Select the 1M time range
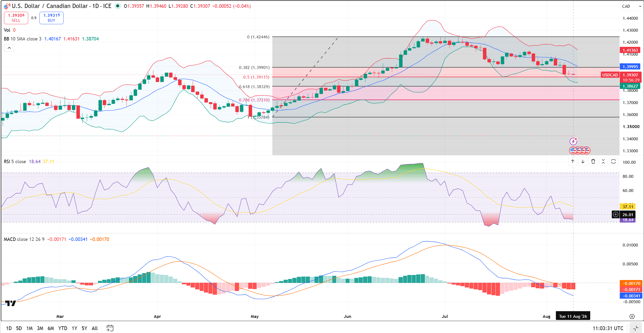This screenshot has width=644, height=333. tap(29, 328)
